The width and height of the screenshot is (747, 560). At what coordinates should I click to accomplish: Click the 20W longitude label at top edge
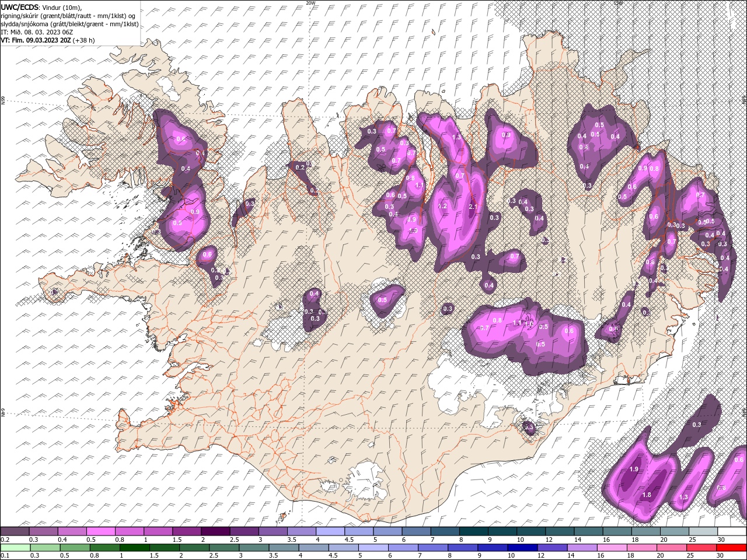(x=310, y=3)
